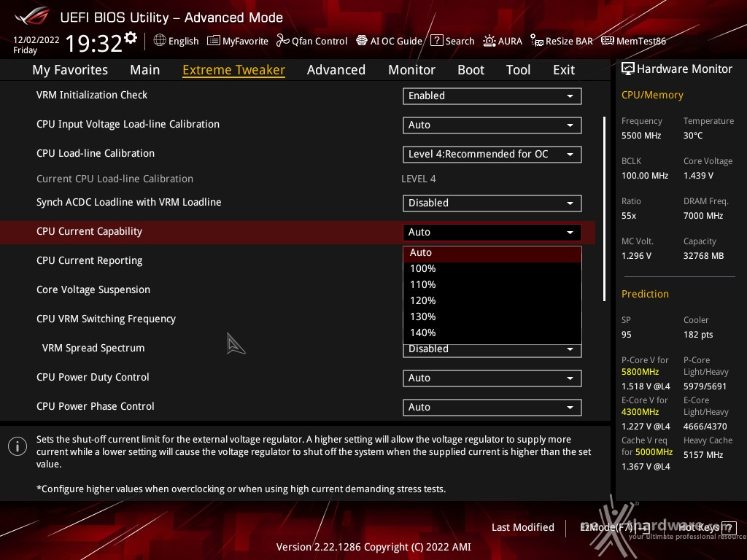Select 100% current capability option
Screen dimensions: 747x560
(x=492, y=268)
